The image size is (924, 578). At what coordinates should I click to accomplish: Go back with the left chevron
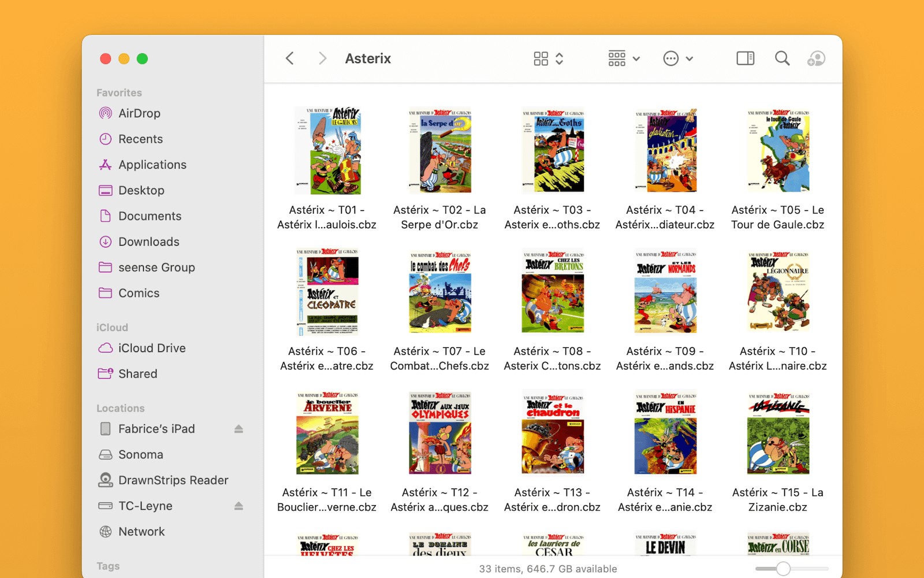click(290, 58)
